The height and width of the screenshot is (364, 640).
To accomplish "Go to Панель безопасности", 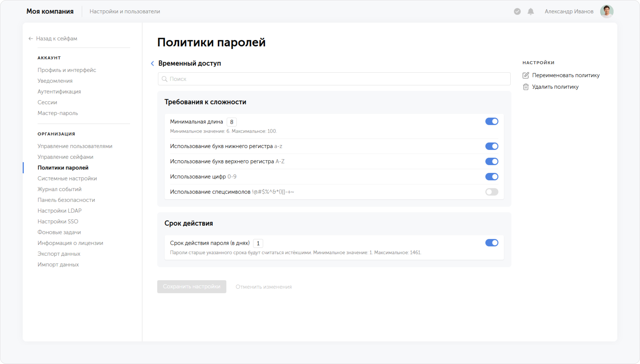I will click(66, 200).
